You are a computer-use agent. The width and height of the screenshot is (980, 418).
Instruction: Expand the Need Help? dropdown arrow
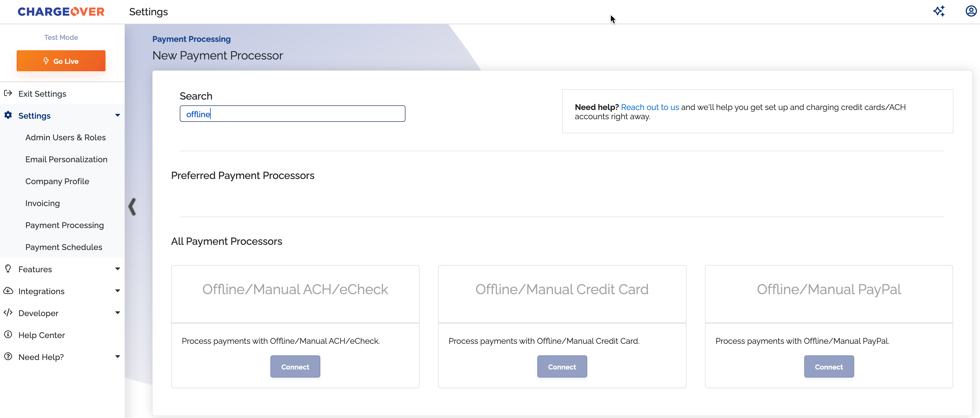tap(117, 357)
